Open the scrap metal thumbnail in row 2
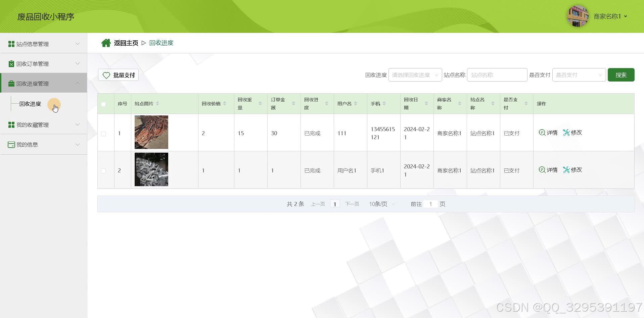The width and height of the screenshot is (644, 318). pyautogui.click(x=151, y=169)
